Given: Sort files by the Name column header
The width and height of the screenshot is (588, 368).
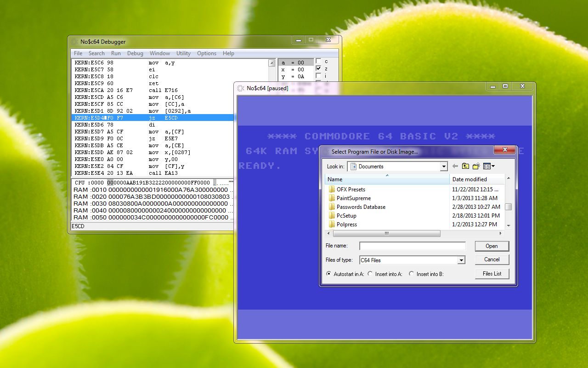Looking at the screenshot, I should click(x=387, y=179).
